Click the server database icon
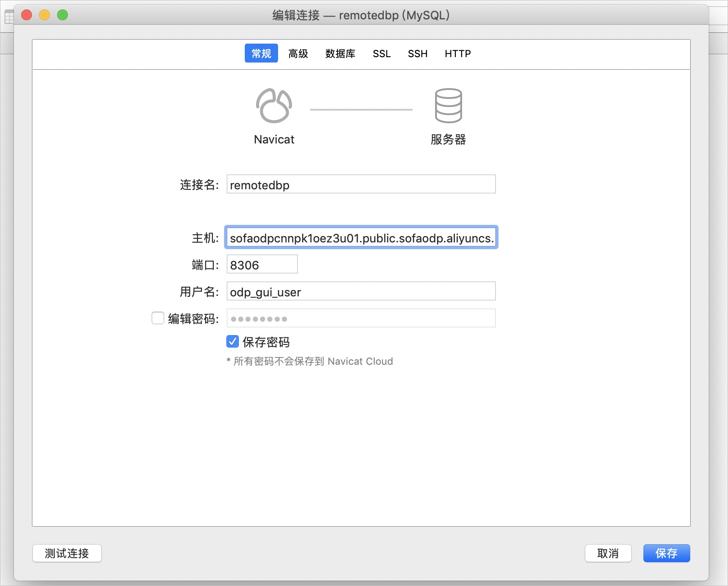728x586 pixels. coord(448,106)
